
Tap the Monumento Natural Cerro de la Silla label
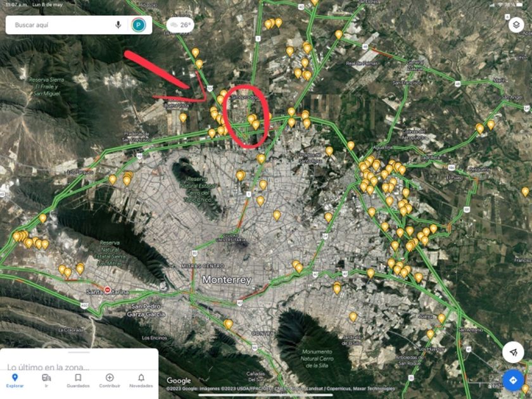point(317,358)
